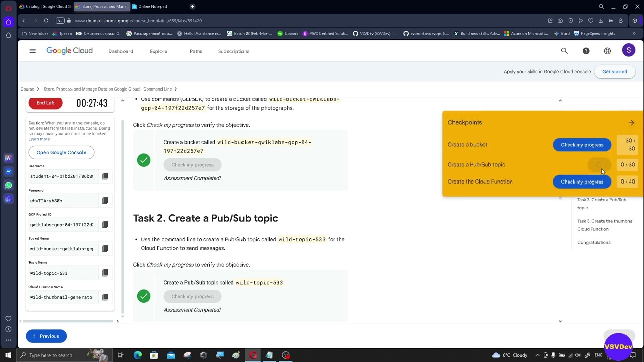Open the Explore menu item
The width and height of the screenshot is (644, 362).
click(x=158, y=51)
